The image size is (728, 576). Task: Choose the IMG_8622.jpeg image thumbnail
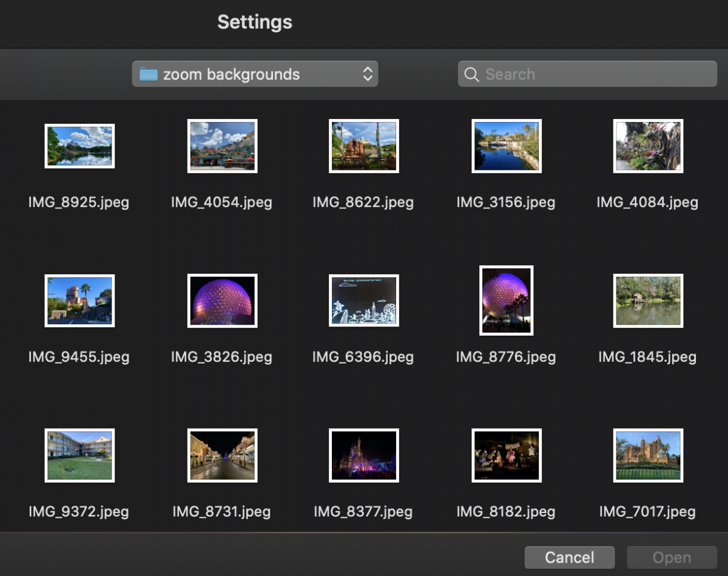click(x=363, y=146)
